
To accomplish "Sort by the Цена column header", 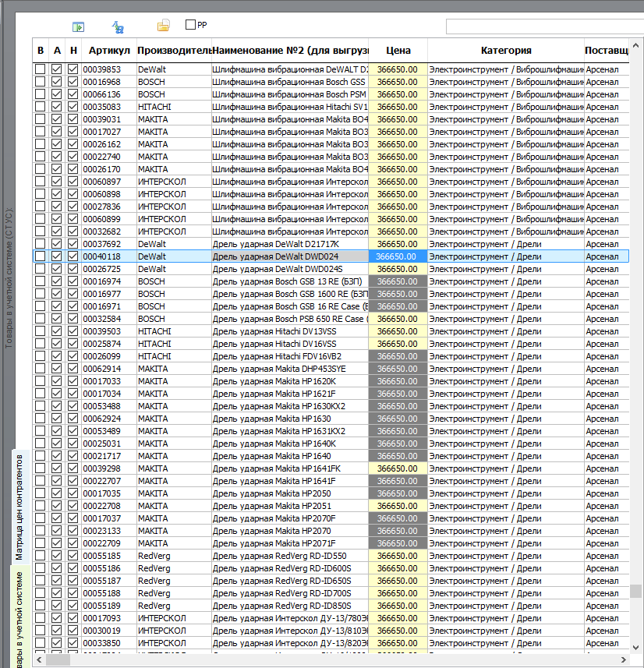I will click(x=398, y=50).
